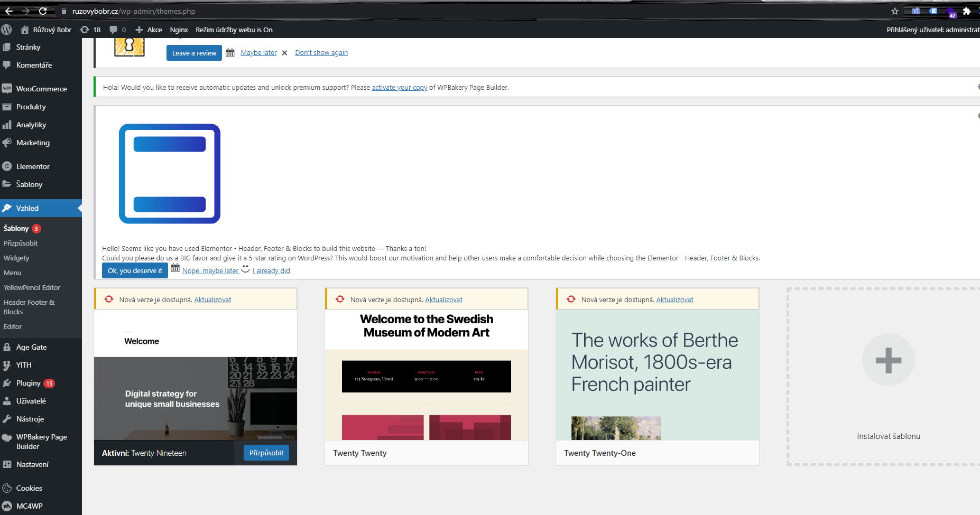
Task: Open Vzhled menu in sidebar
Action: (41, 208)
